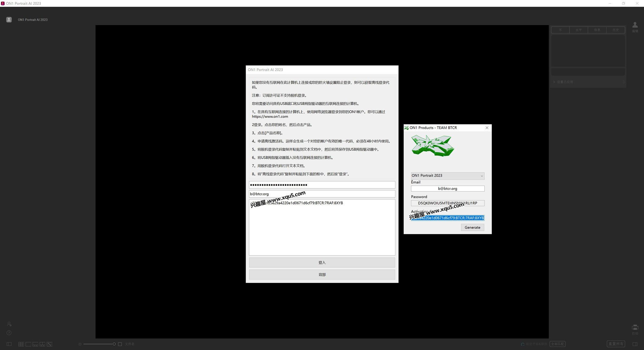Click the small thumbnail size icon
644x350 pixels.
80,344
